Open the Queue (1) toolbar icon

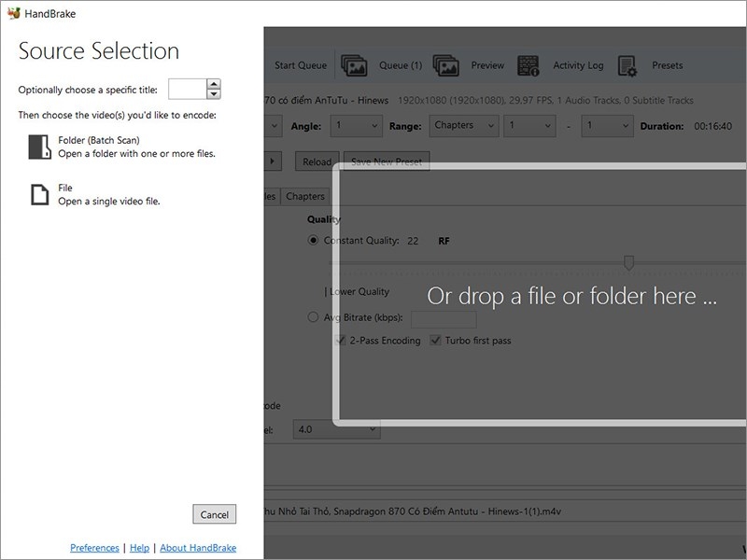(x=354, y=65)
